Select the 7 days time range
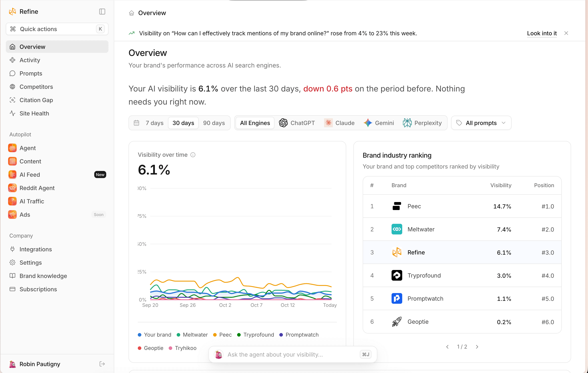This screenshot has width=588, height=373. (154, 123)
